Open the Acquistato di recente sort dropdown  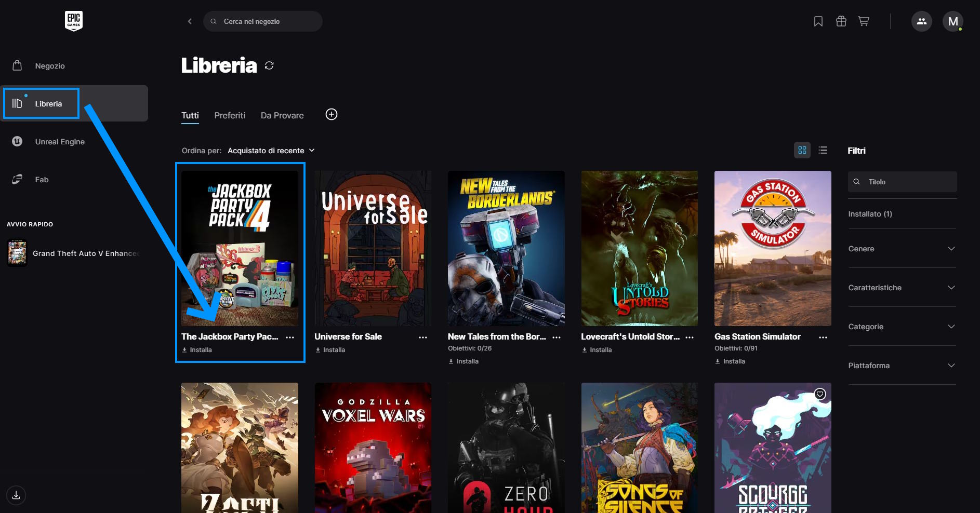point(271,151)
